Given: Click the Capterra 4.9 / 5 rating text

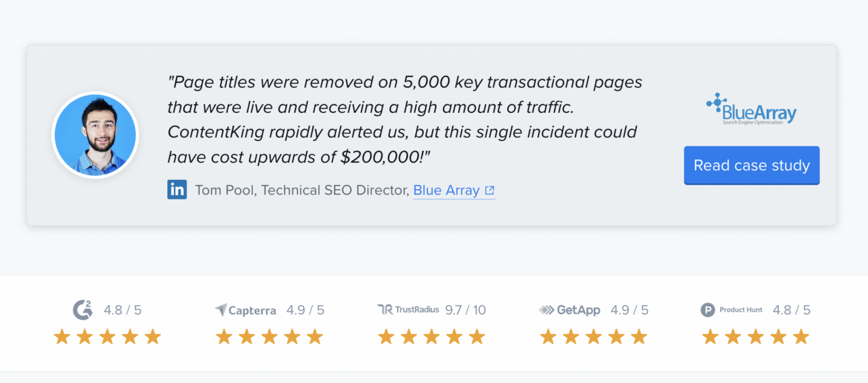Looking at the screenshot, I should [305, 310].
